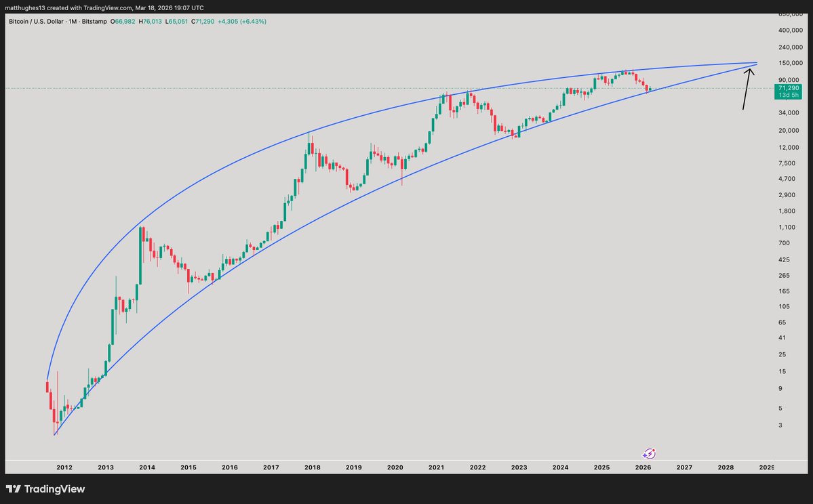813x504 pixels.
Task: Click the 15 price axis label
Action: (x=782, y=371)
